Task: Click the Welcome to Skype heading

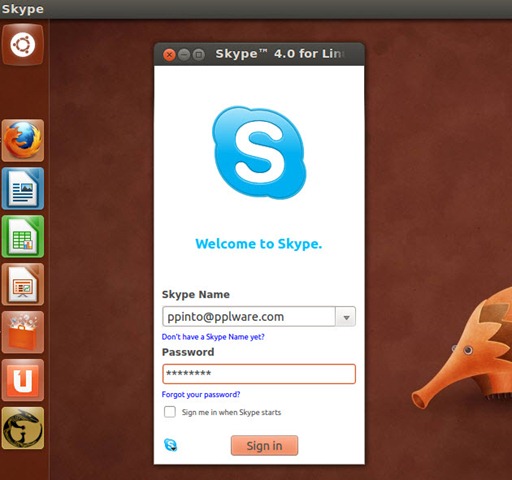Action: coord(259,244)
